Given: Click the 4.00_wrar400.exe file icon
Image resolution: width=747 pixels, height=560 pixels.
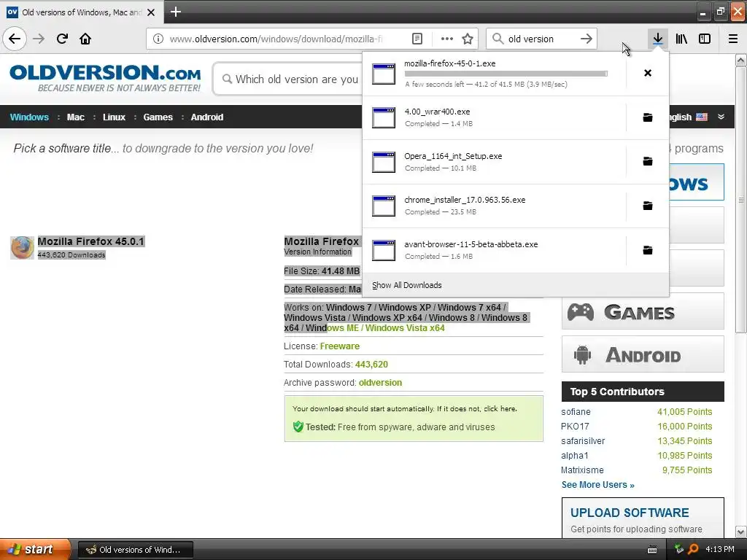Looking at the screenshot, I should tap(384, 117).
